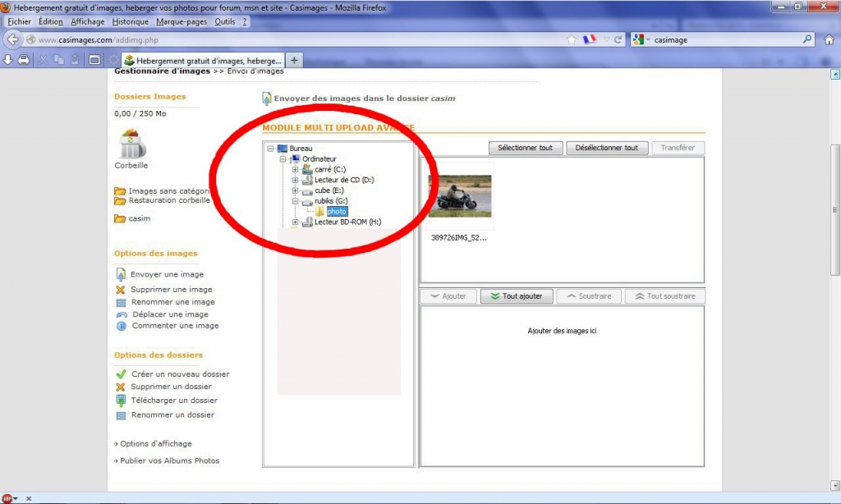Open a new tab with plus button

click(x=295, y=60)
